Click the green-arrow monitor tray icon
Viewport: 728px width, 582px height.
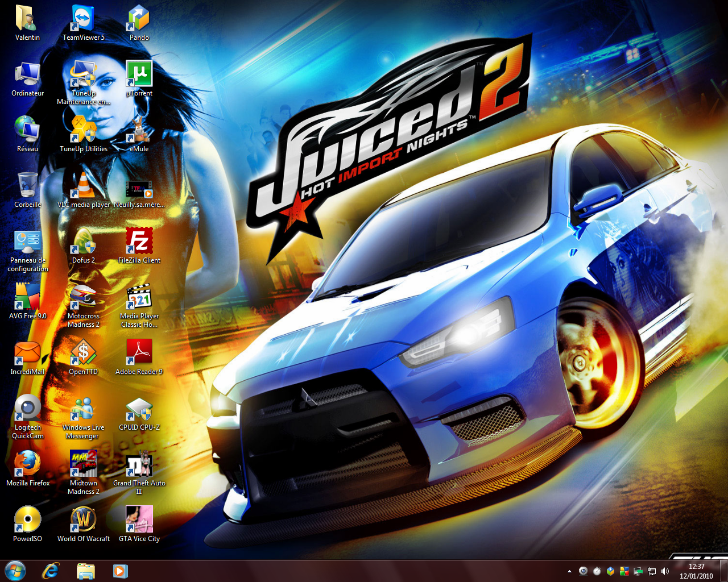click(x=638, y=571)
